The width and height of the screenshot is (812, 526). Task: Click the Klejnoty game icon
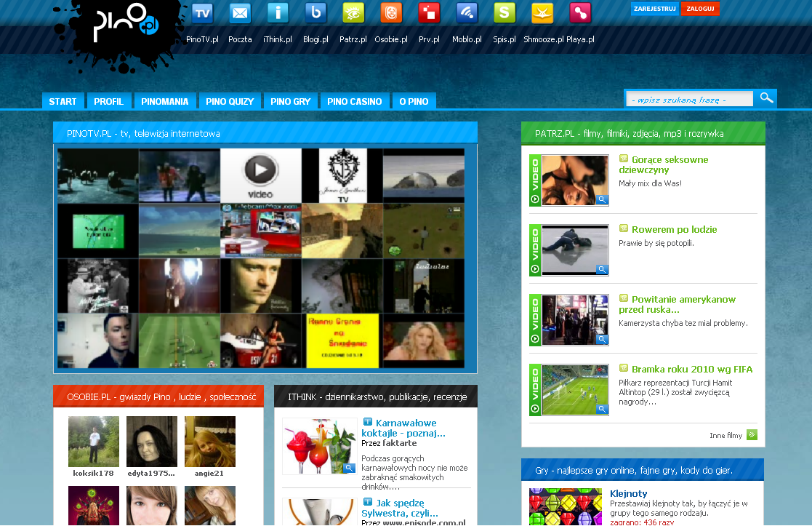566,507
